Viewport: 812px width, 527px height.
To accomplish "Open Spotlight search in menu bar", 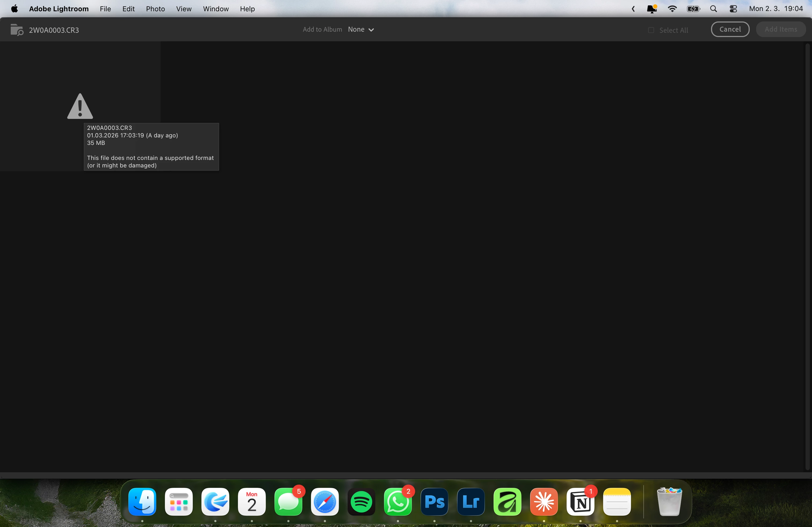I will coord(713,9).
